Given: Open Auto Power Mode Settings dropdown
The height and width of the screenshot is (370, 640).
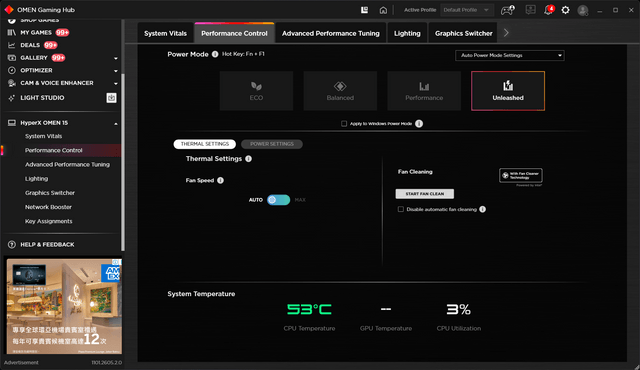Looking at the screenshot, I should point(510,55).
